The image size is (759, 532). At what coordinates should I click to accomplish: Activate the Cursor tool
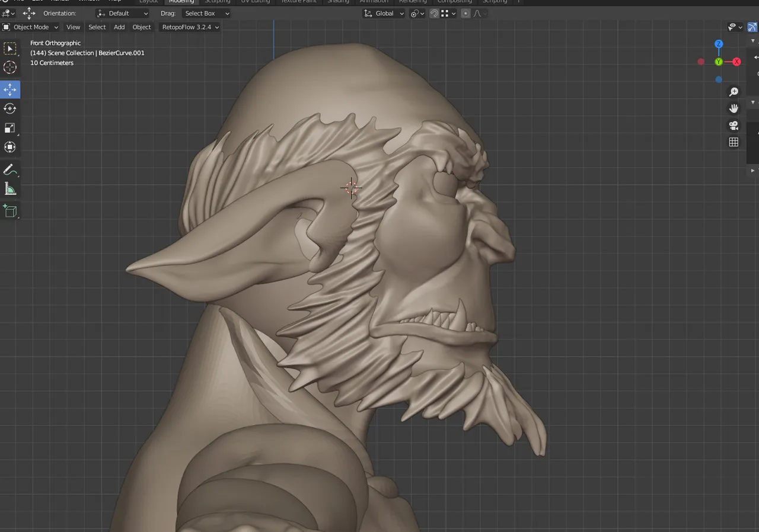point(10,68)
